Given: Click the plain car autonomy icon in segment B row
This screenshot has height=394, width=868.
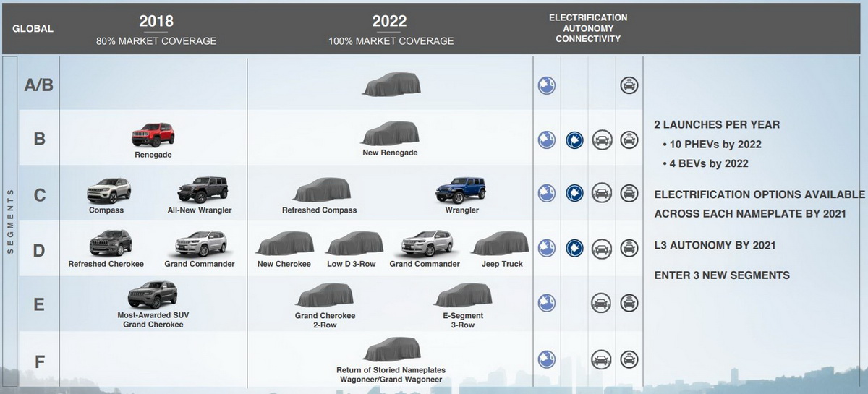Looking at the screenshot, I should (x=602, y=140).
